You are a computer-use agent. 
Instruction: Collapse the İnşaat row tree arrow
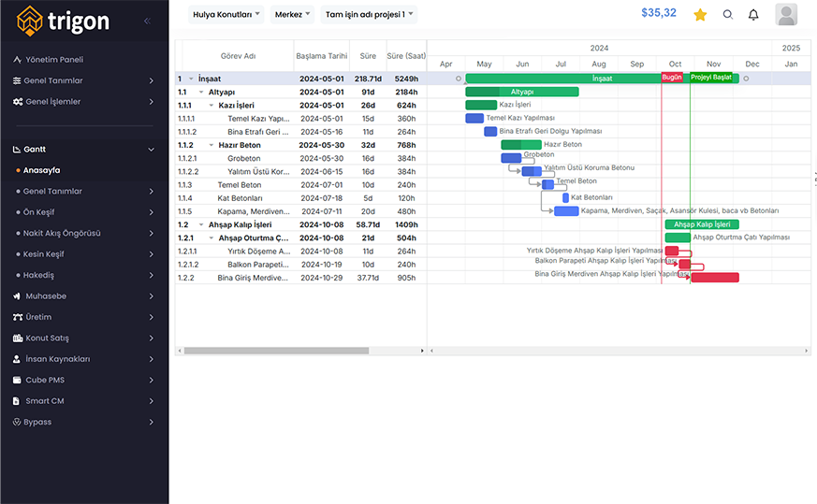point(191,79)
